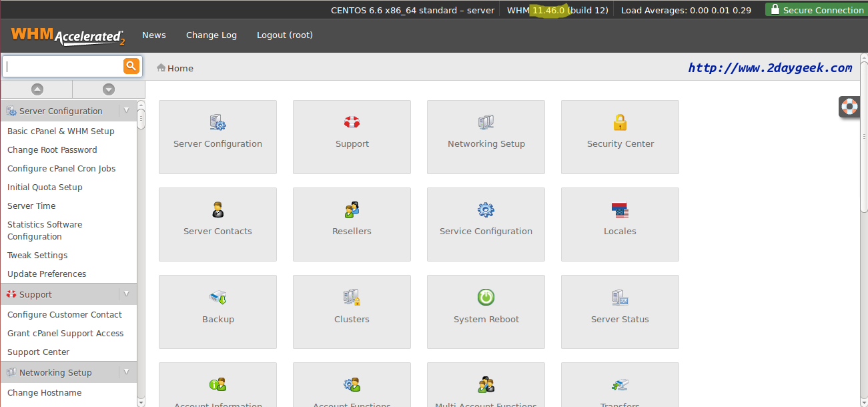868x407 pixels.
Task: Click the System Reboot power icon
Action: pos(486,298)
